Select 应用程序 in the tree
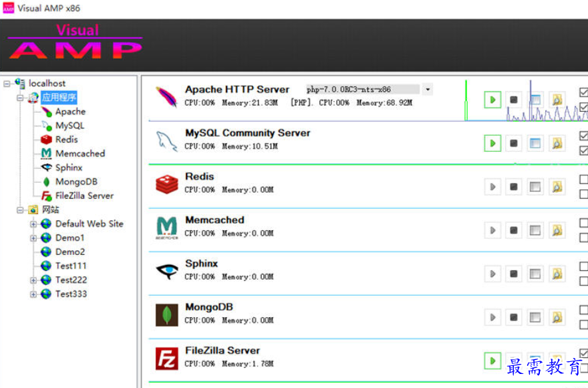 click(x=59, y=97)
